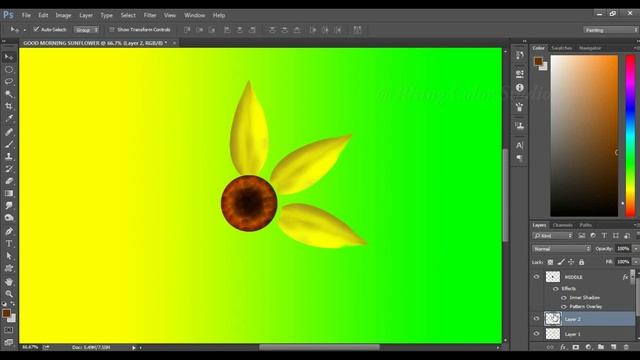The image size is (640, 360).
Task: Create a new layer icon
Action: (613, 347)
